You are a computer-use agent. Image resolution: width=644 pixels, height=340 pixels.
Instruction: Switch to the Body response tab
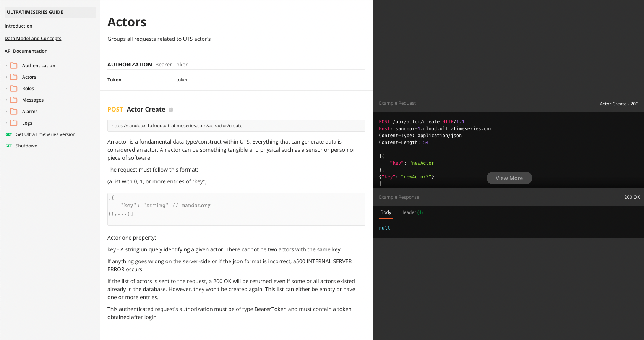[386, 212]
